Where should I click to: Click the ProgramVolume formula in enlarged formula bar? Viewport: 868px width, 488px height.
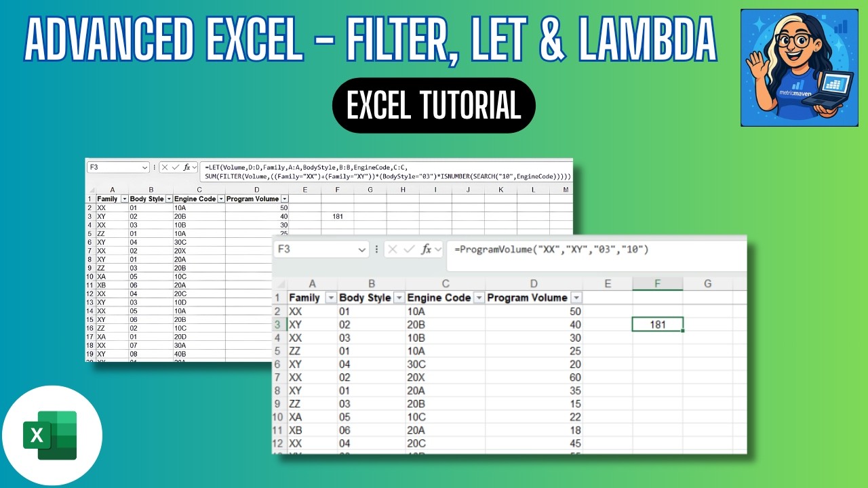pos(552,250)
